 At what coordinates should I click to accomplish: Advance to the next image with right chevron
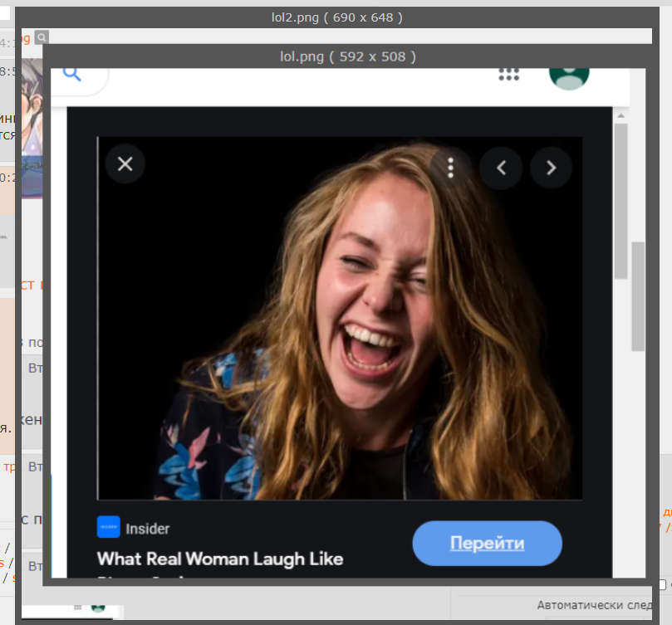click(551, 168)
